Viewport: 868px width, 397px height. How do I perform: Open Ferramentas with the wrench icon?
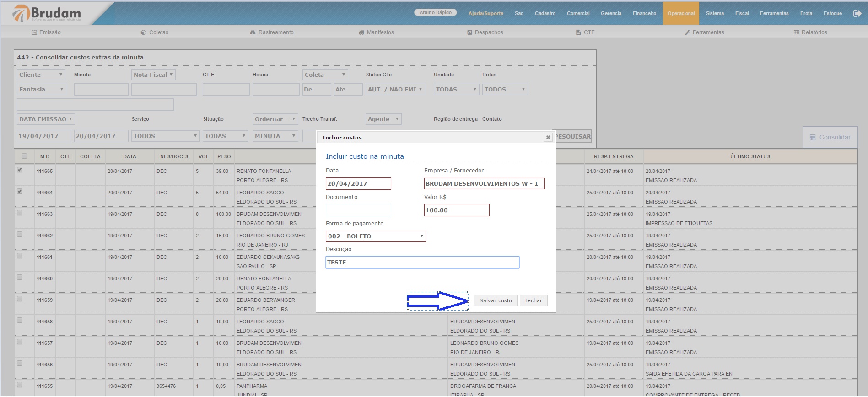pyautogui.click(x=687, y=32)
